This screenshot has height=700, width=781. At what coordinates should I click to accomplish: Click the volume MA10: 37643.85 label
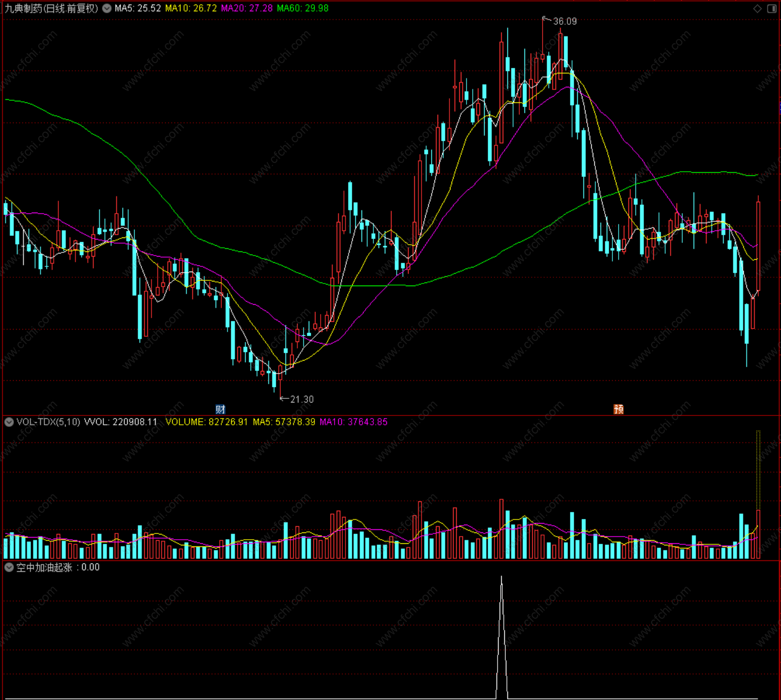click(354, 422)
